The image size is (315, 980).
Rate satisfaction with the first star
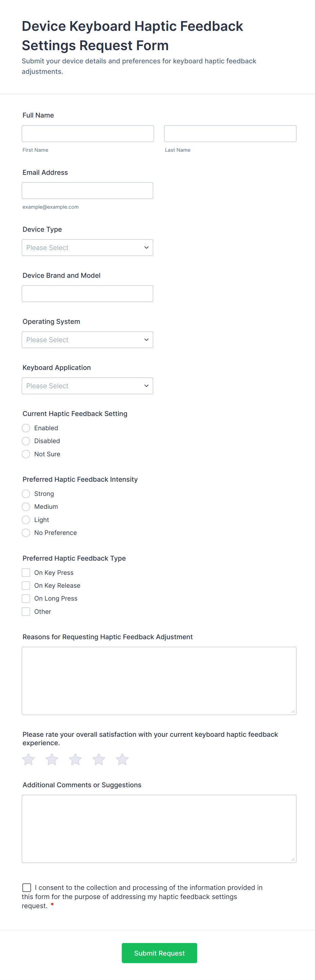(x=28, y=759)
